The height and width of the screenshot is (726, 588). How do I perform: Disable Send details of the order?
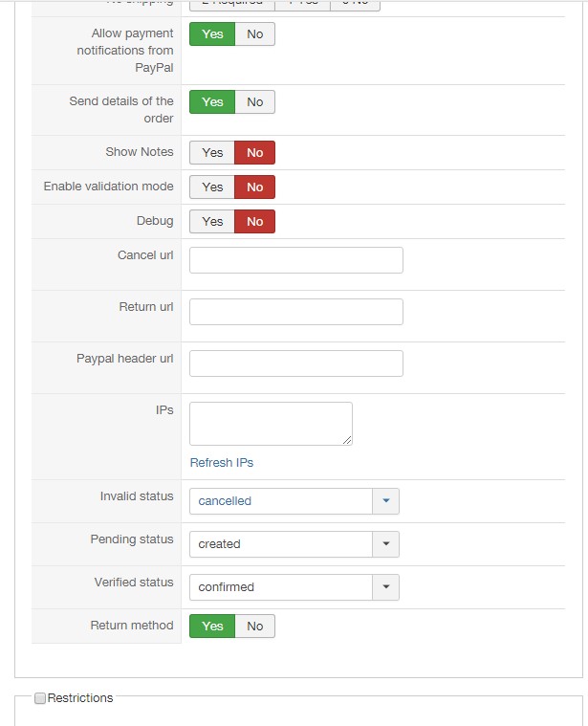coord(255,102)
